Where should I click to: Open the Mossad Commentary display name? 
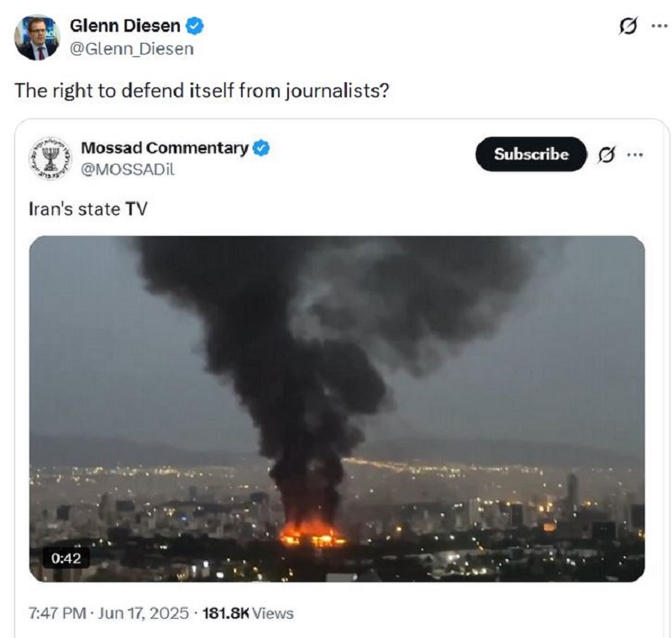(165, 148)
